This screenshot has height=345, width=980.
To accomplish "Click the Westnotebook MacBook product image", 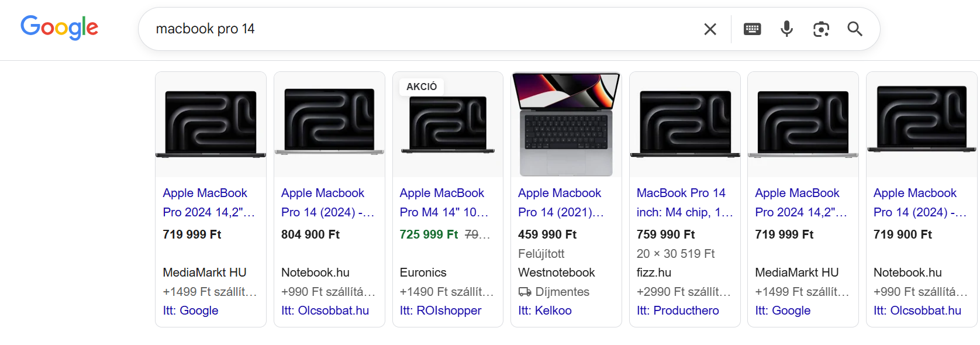I will tap(565, 125).
